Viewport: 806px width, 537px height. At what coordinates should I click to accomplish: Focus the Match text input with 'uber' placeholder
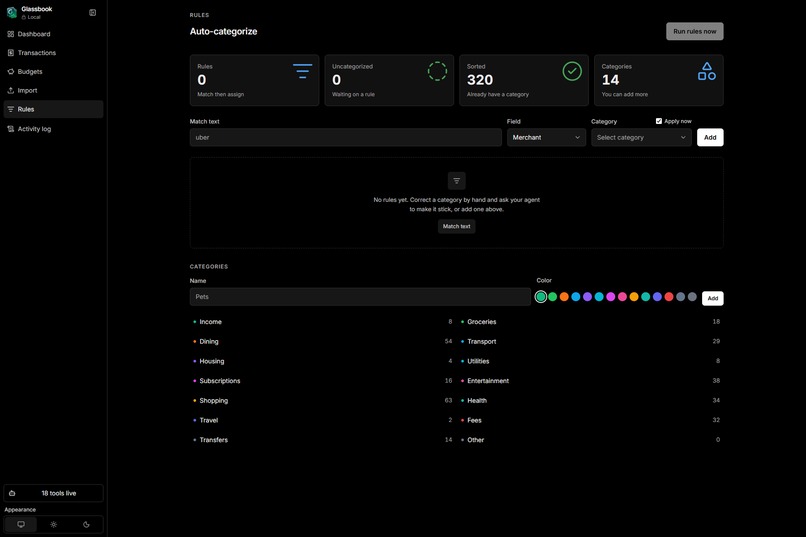coord(345,137)
